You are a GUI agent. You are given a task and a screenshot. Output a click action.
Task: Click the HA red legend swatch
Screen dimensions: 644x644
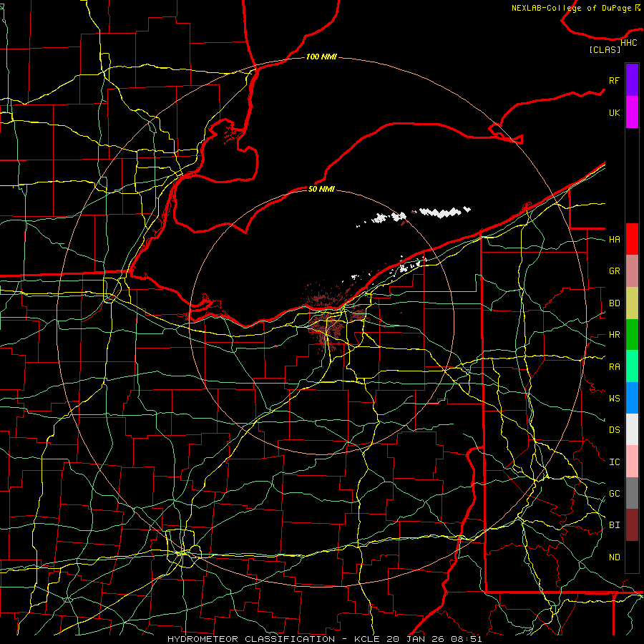632,239
